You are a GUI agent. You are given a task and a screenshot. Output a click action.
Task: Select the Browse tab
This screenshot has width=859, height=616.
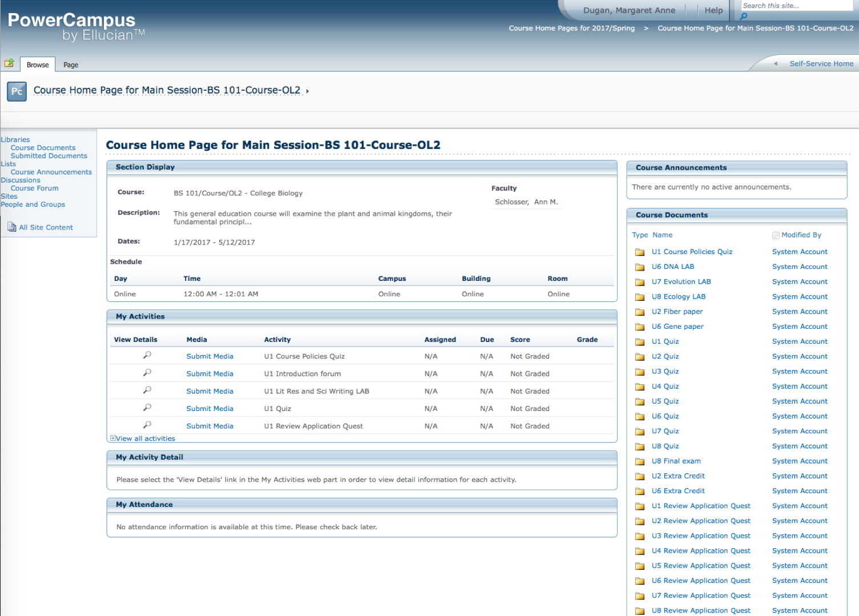point(38,65)
